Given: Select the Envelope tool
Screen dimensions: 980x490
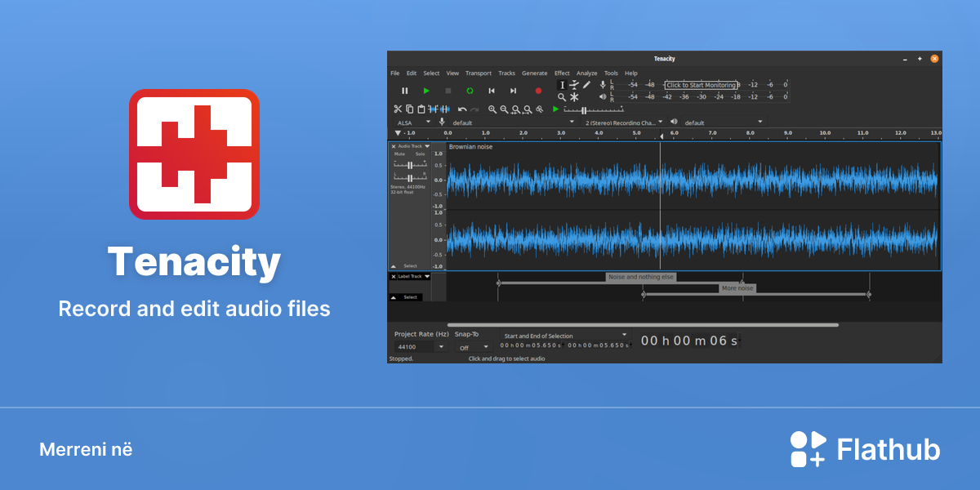Looking at the screenshot, I should [x=574, y=85].
